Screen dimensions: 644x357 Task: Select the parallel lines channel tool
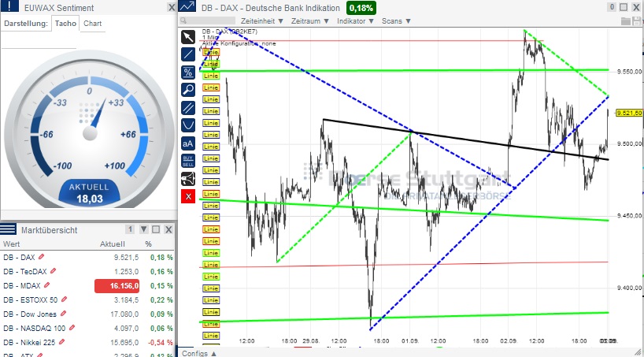click(188, 108)
